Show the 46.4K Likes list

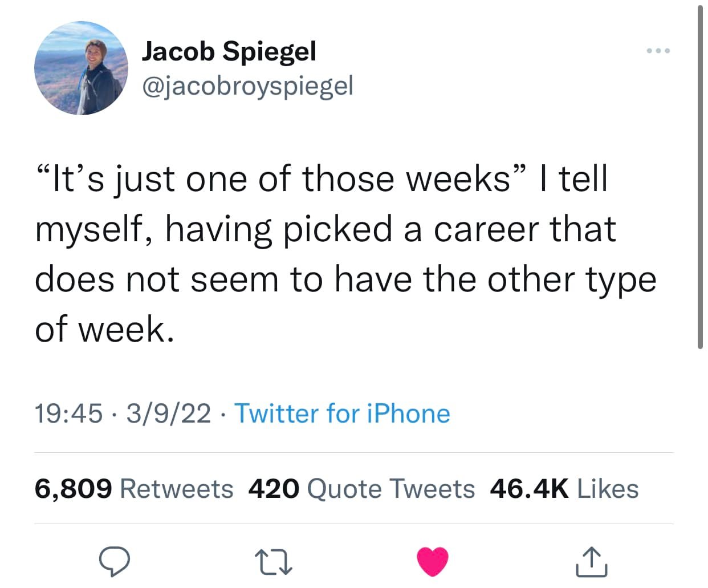[x=564, y=489]
